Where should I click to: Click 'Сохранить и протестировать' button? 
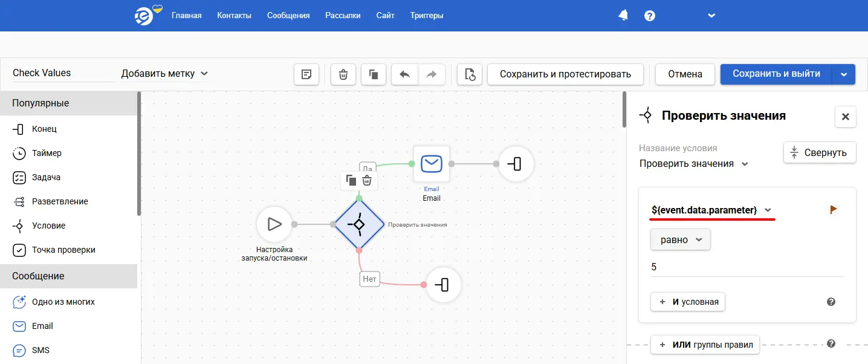tap(565, 74)
